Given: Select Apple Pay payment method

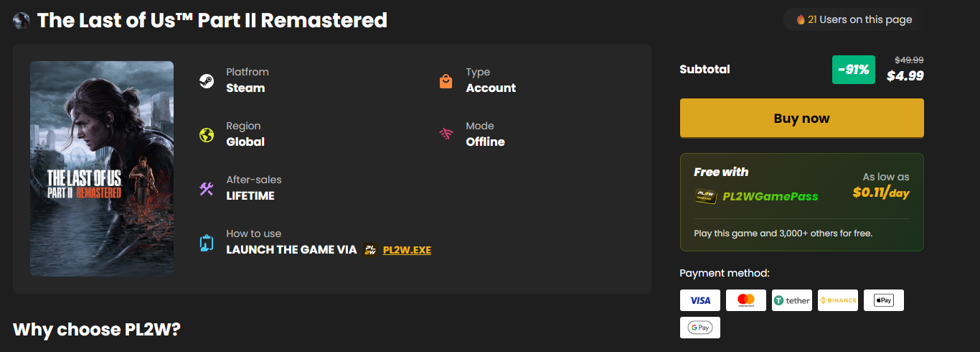Looking at the screenshot, I should click(884, 300).
